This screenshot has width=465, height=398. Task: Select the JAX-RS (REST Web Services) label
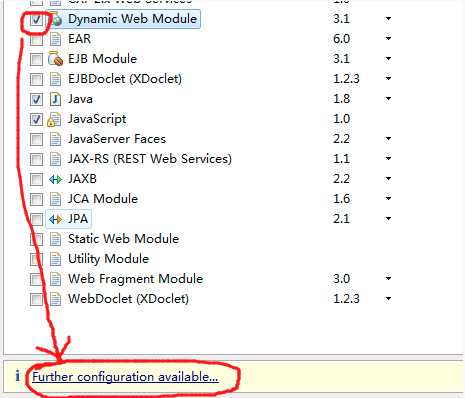coord(150,159)
